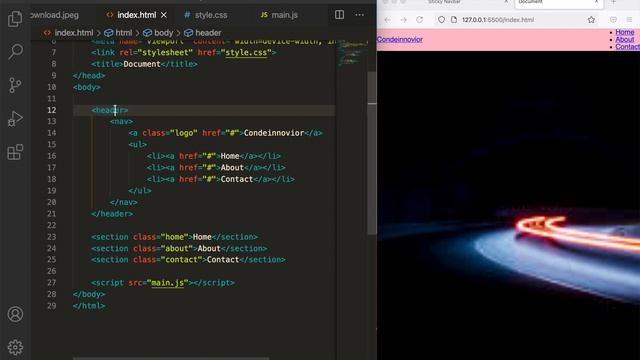
Task: Switch to the main.js tab
Action: (x=280, y=15)
